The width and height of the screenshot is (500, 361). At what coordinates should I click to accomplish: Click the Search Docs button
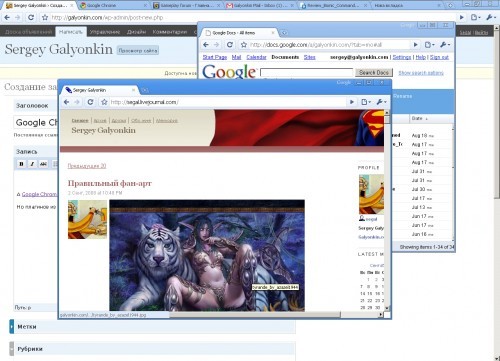point(374,72)
